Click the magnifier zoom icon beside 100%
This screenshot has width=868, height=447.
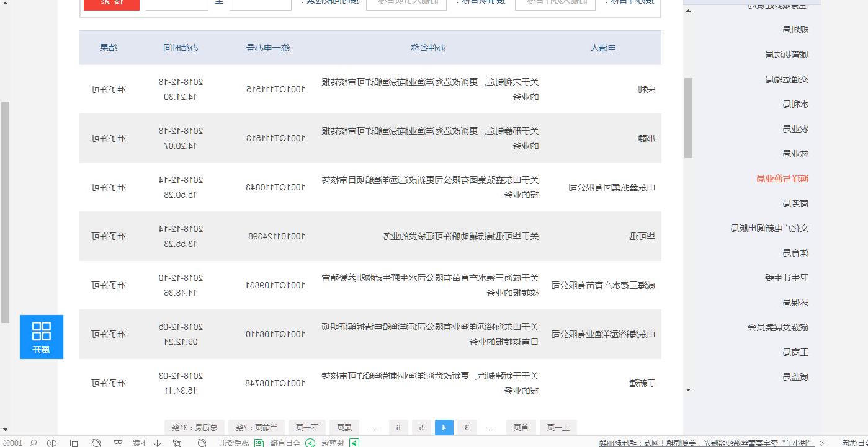coord(33,443)
